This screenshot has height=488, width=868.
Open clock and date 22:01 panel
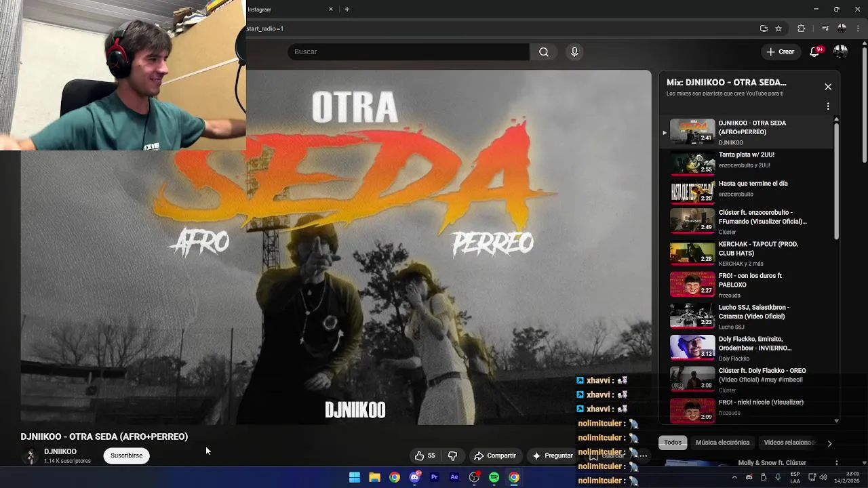click(847, 477)
